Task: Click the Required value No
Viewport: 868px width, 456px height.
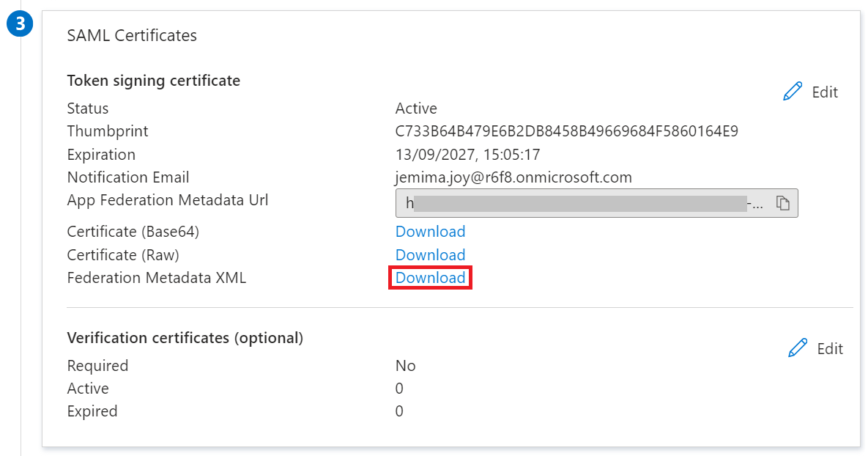Action: click(x=405, y=366)
